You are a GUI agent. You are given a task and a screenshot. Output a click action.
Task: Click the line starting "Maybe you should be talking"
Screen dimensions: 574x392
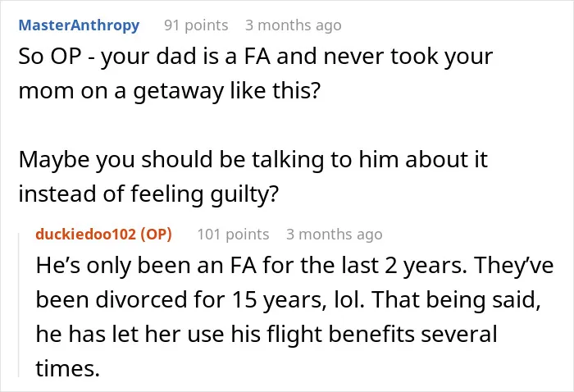(253, 160)
